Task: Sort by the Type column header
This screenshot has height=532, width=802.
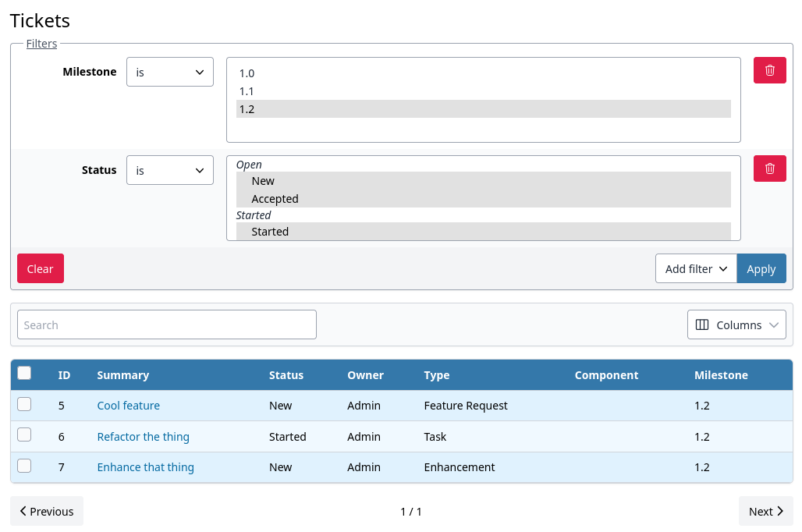Action: (437, 375)
